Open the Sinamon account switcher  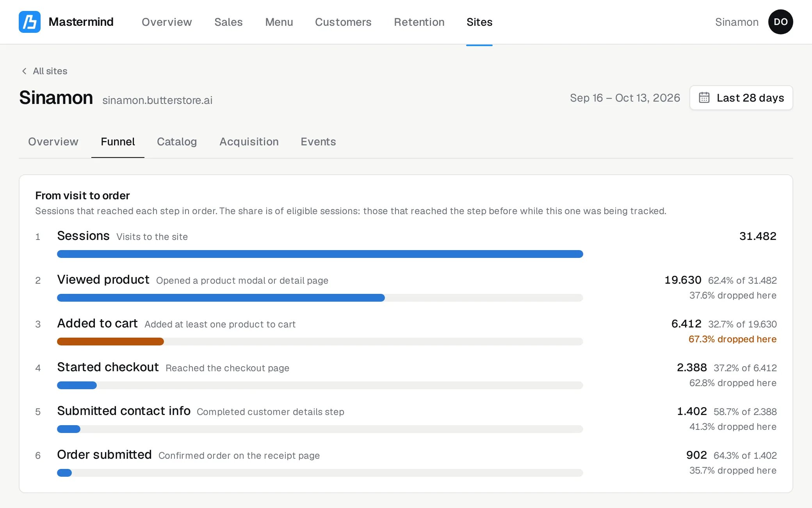point(737,22)
